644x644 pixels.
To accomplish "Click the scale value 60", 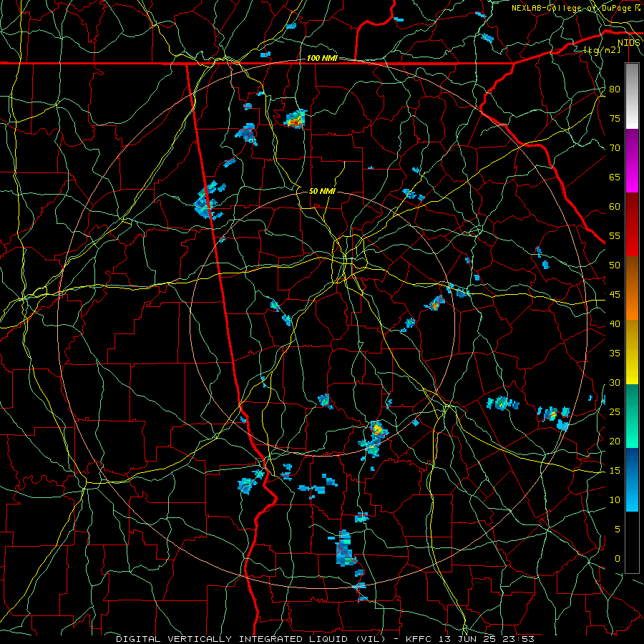I will (615, 207).
